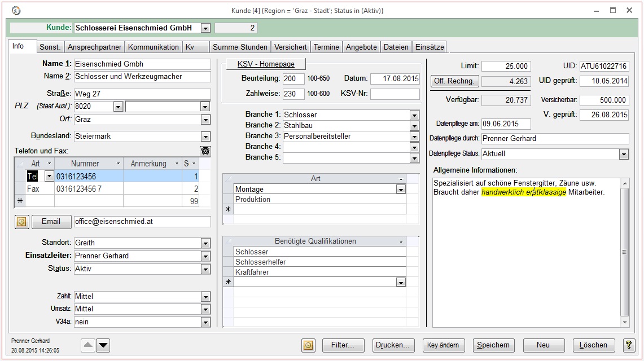Click the clock icon beside the Email button

tap(21, 222)
